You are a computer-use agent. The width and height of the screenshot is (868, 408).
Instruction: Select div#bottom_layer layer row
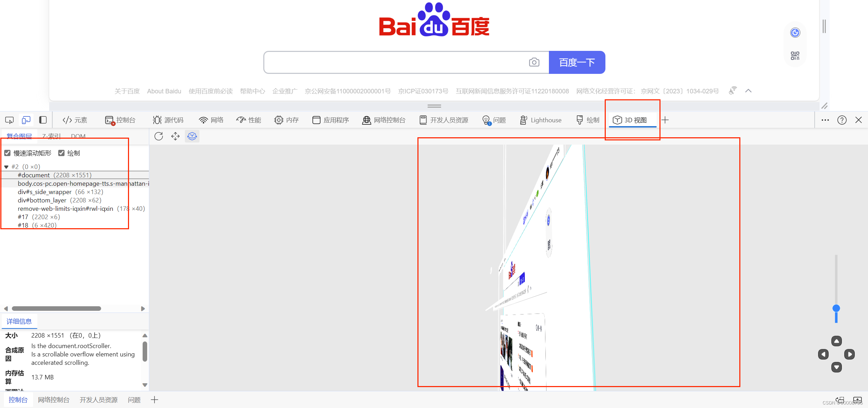point(75,200)
